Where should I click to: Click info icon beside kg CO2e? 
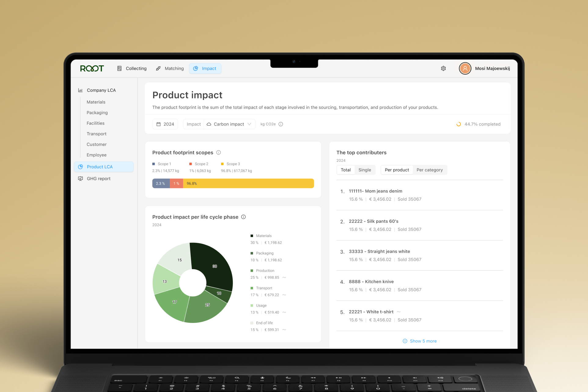(x=281, y=124)
